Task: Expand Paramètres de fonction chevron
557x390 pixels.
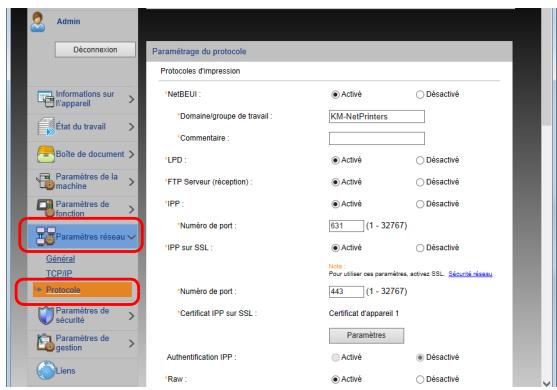Action: (x=131, y=209)
